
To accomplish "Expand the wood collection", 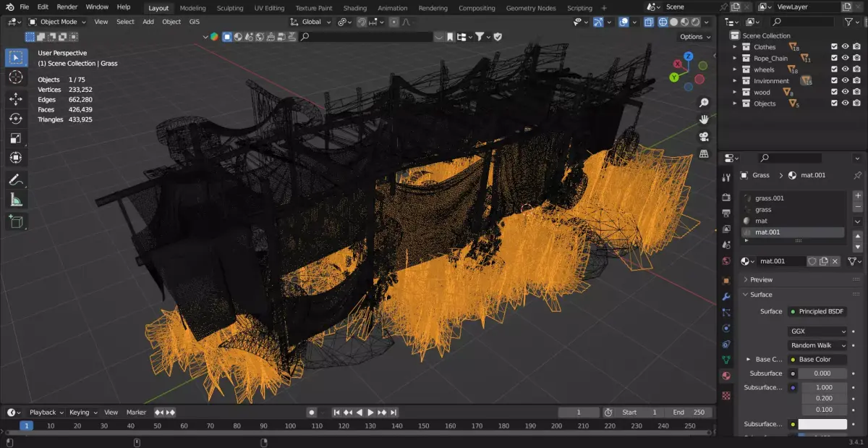I will click(735, 92).
